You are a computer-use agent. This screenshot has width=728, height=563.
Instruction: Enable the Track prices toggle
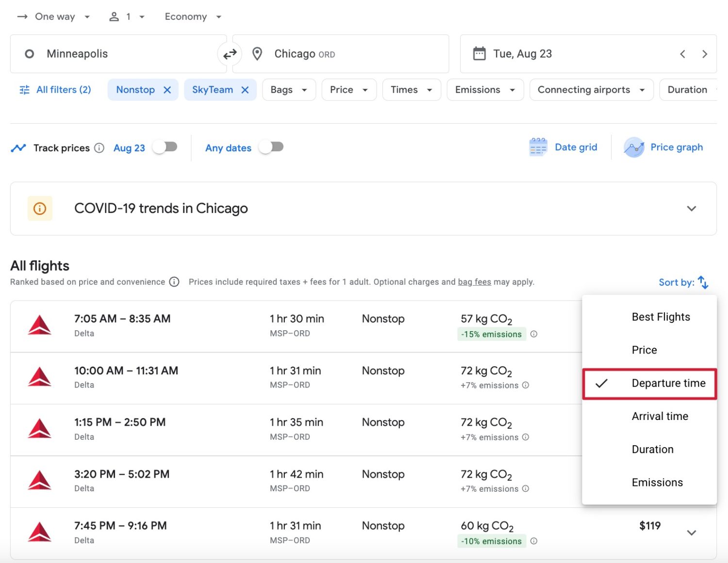[165, 147]
